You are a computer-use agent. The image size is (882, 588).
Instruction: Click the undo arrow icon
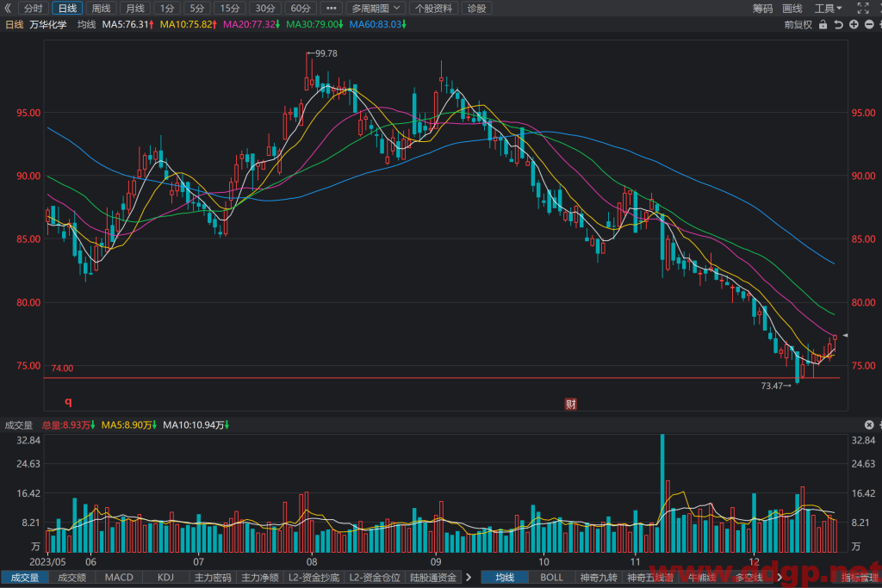point(838,25)
